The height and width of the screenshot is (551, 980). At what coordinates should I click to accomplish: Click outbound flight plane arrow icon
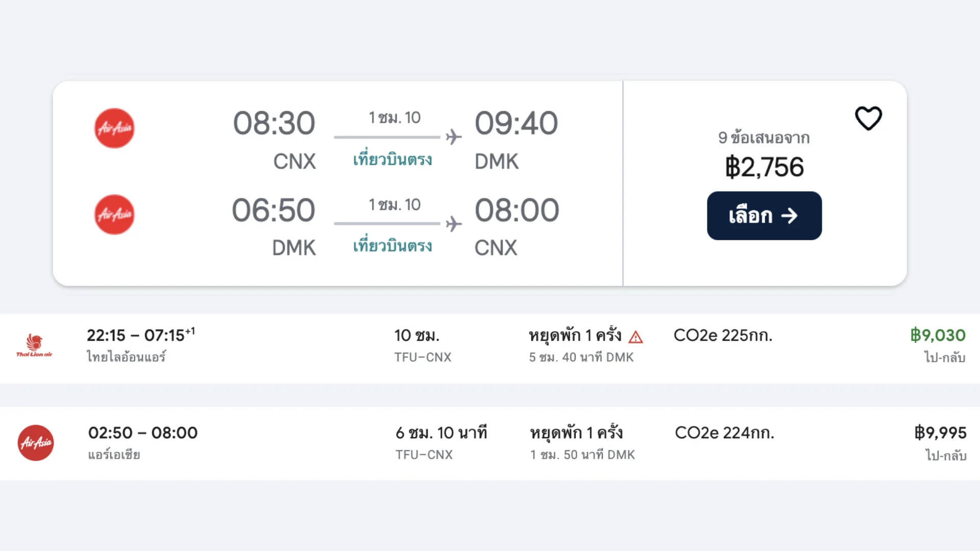453,137
